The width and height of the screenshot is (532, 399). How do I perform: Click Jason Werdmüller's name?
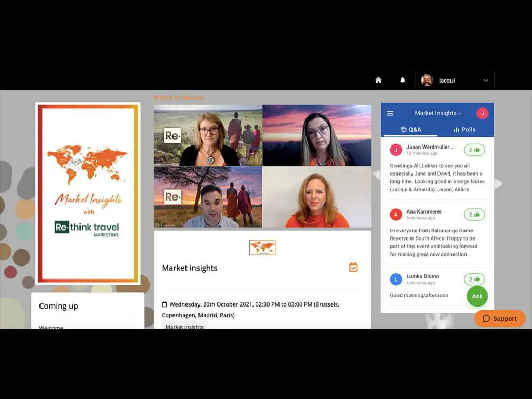coord(430,147)
